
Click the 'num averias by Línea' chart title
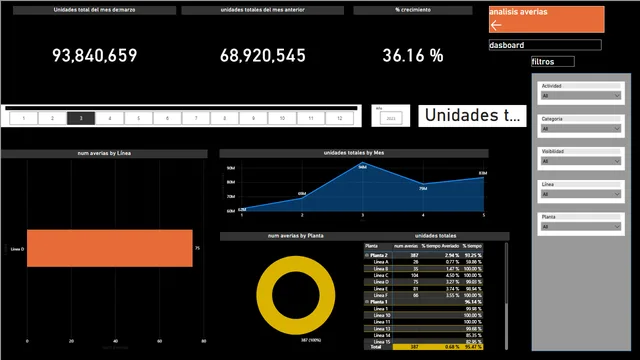104,153
